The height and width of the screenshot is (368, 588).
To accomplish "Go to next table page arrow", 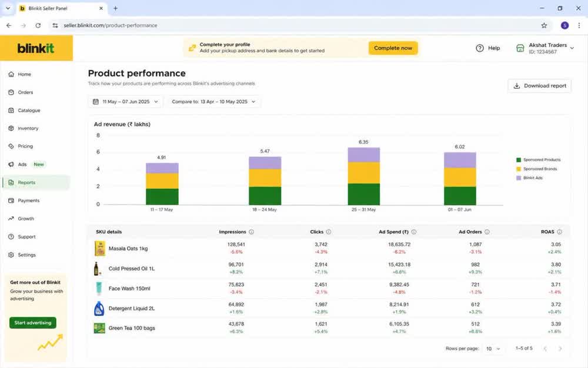I will point(560,349).
